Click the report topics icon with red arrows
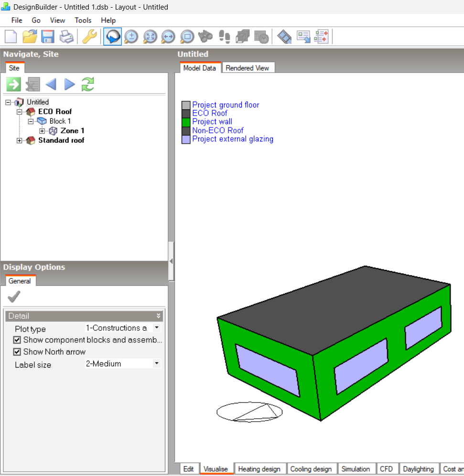 coord(322,37)
